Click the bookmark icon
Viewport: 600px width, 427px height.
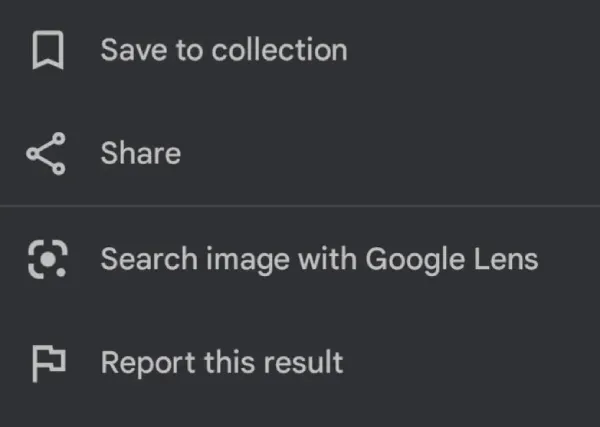47,51
